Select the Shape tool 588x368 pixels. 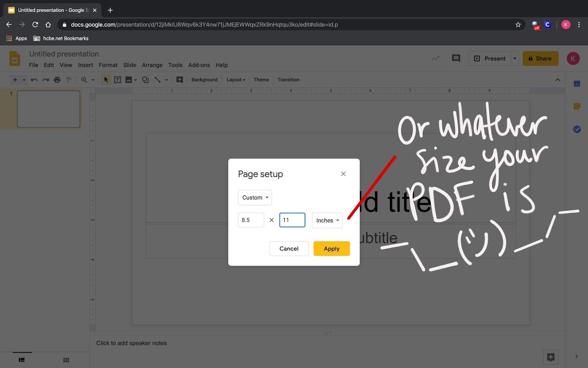[146, 79]
